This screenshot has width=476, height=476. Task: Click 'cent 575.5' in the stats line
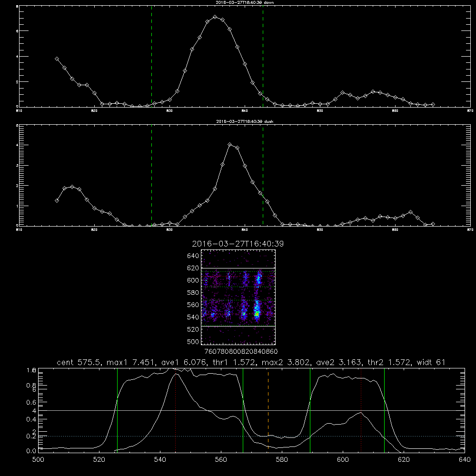79,362
